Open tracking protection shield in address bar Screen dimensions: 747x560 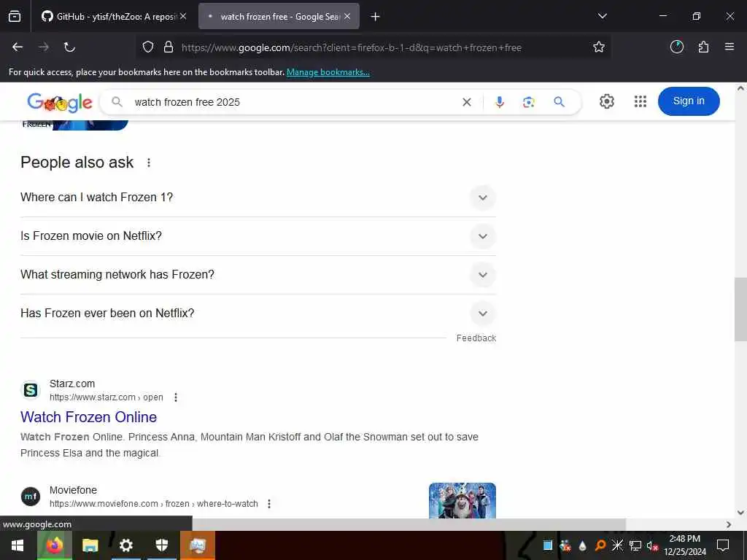click(x=148, y=47)
